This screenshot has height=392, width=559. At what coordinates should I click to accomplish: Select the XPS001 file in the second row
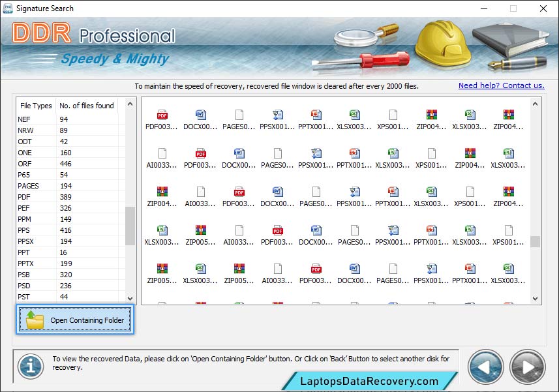point(431,158)
